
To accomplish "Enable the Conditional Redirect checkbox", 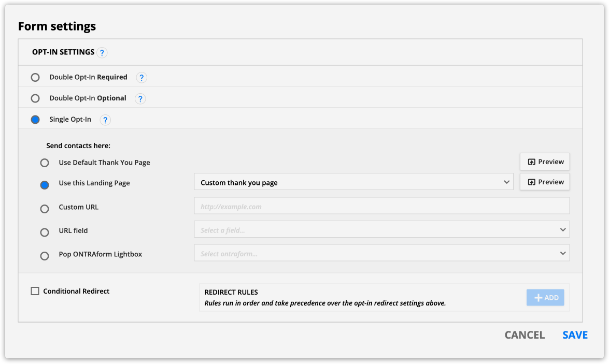I will pyautogui.click(x=35, y=291).
